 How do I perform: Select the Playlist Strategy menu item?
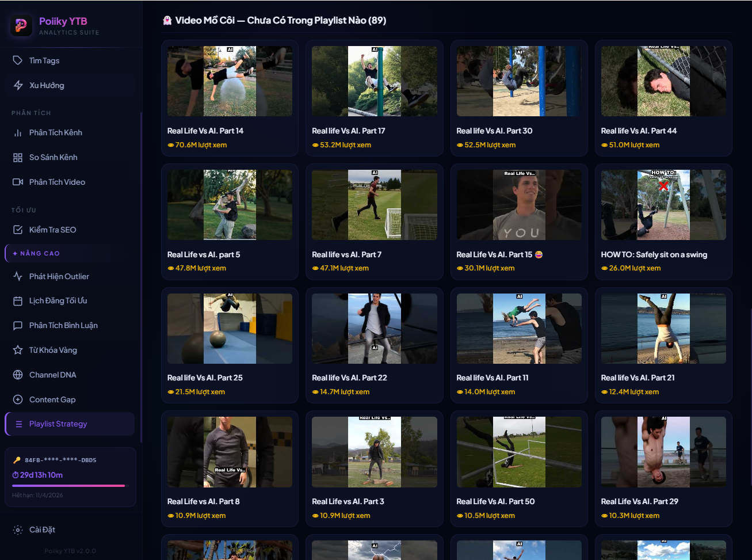pos(58,424)
